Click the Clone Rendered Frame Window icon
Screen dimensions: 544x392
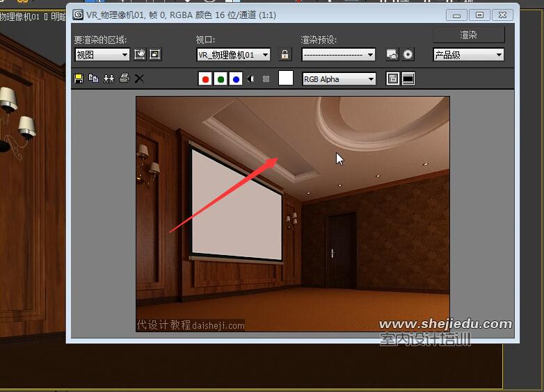(109, 79)
